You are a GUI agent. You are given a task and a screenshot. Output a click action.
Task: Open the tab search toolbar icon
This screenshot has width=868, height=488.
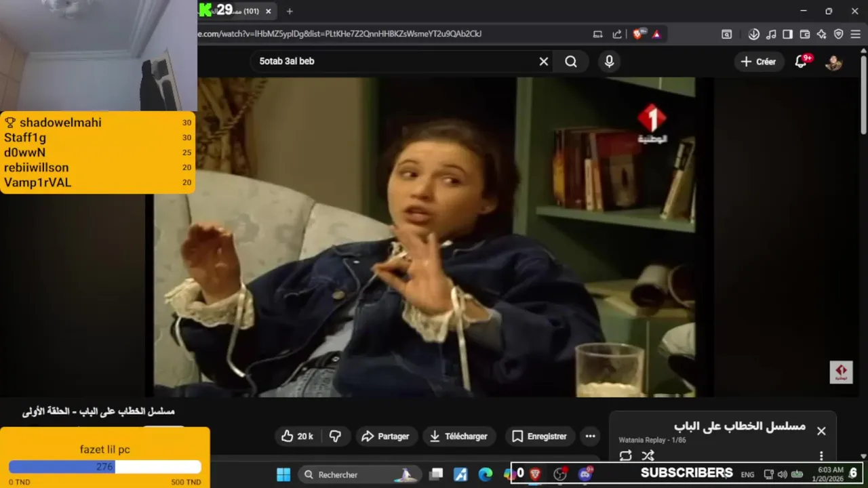point(726,34)
